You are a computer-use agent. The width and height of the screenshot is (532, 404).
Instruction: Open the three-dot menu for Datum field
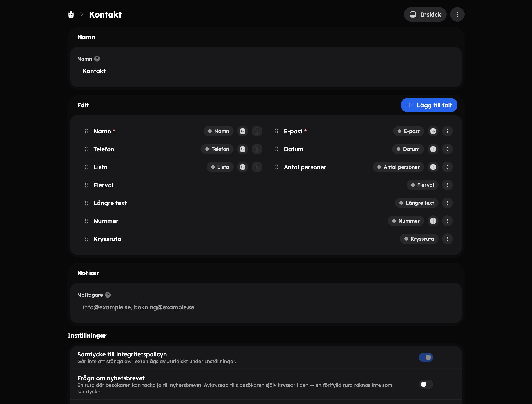[448, 149]
